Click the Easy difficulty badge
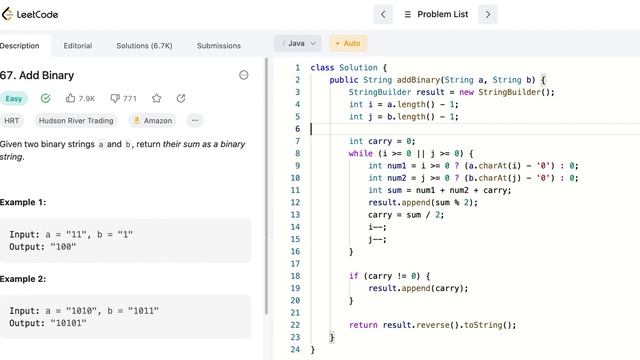The height and width of the screenshot is (360, 640). (x=14, y=98)
